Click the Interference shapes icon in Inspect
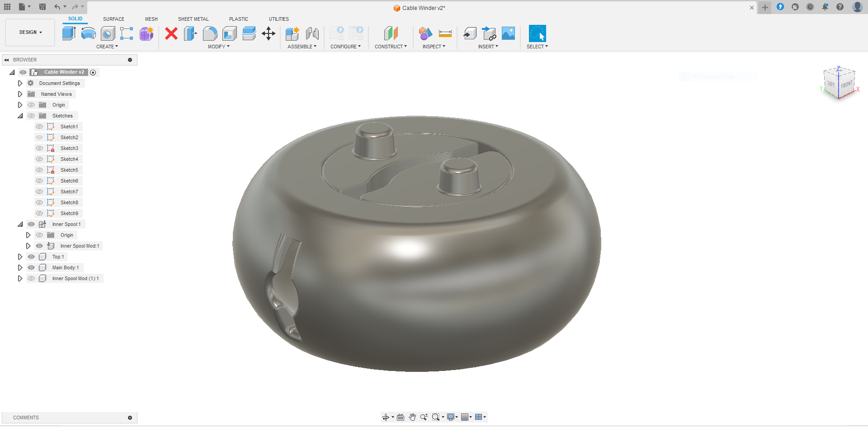The height and width of the screenshot is (427, 868). [x=425, y=33]
